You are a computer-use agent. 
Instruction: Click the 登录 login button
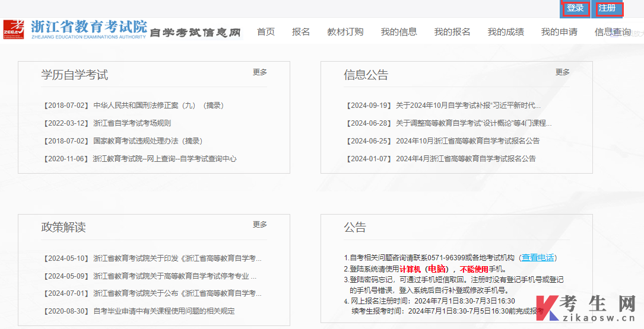pyautogui.click(x=575, y=8)
